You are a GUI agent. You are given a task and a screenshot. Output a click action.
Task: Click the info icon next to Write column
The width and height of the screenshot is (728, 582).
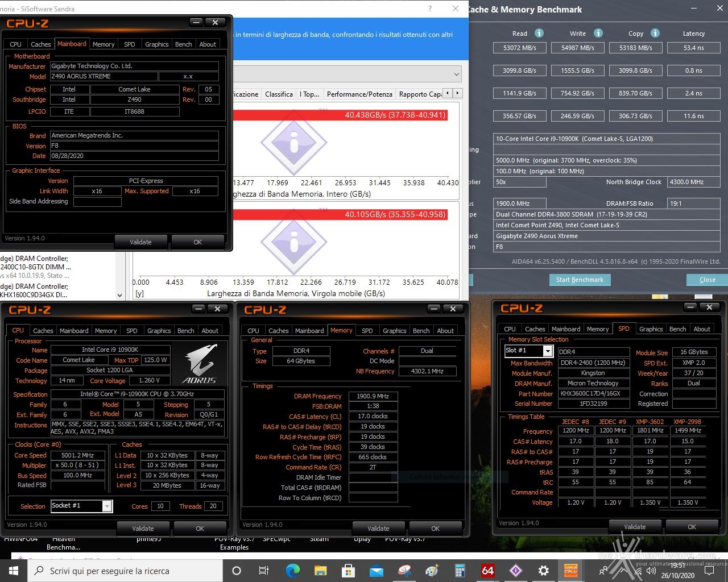point(598,33)
